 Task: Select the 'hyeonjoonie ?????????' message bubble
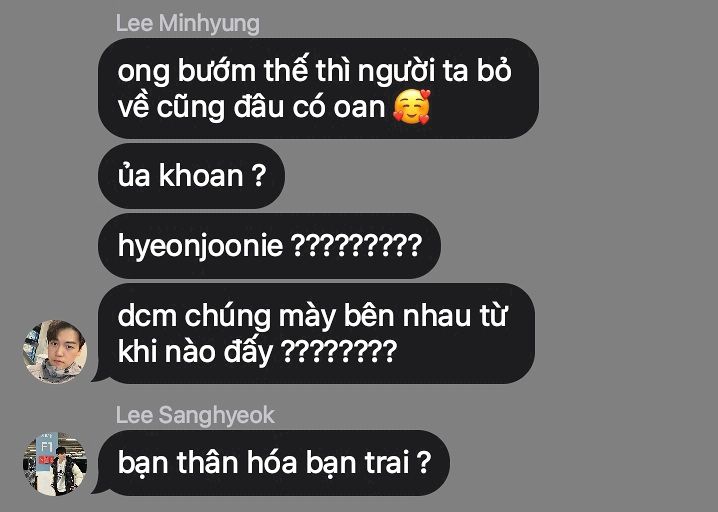[269, 246]
